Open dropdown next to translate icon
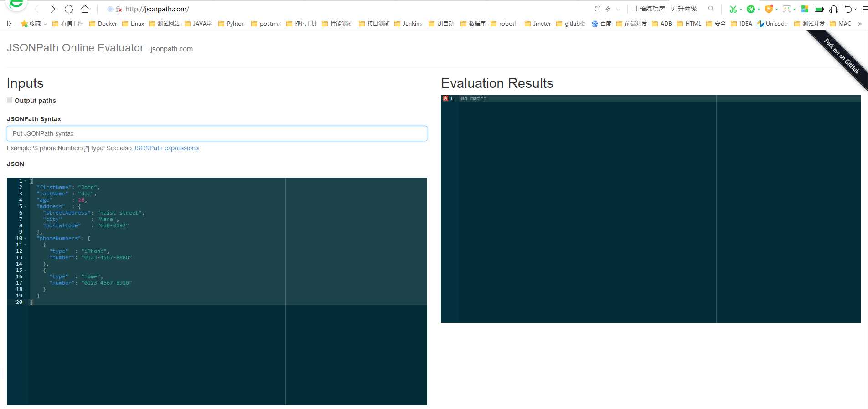Screen dimensions: 868x409 [759, 9]
